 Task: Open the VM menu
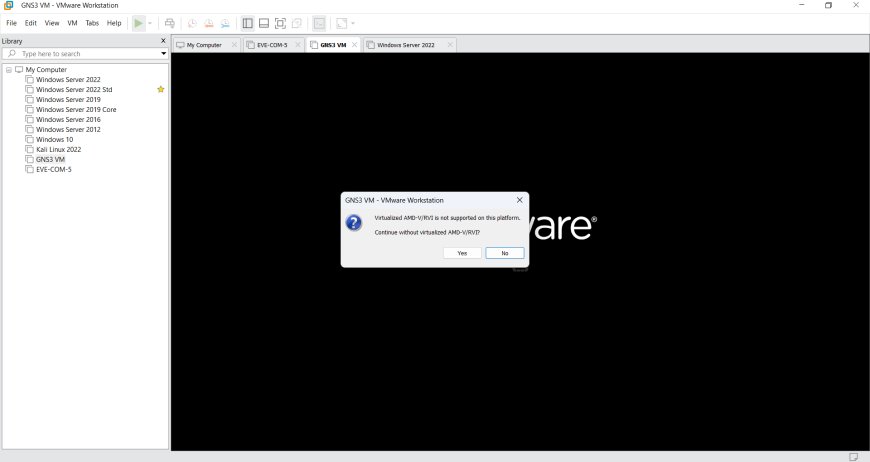[72, 23]
